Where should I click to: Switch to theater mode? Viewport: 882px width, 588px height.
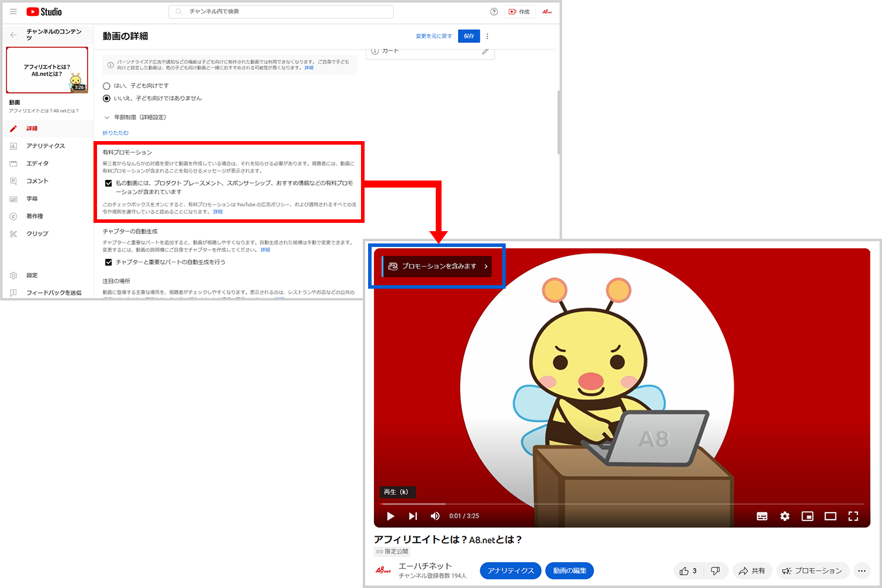[x=830, y=516]
